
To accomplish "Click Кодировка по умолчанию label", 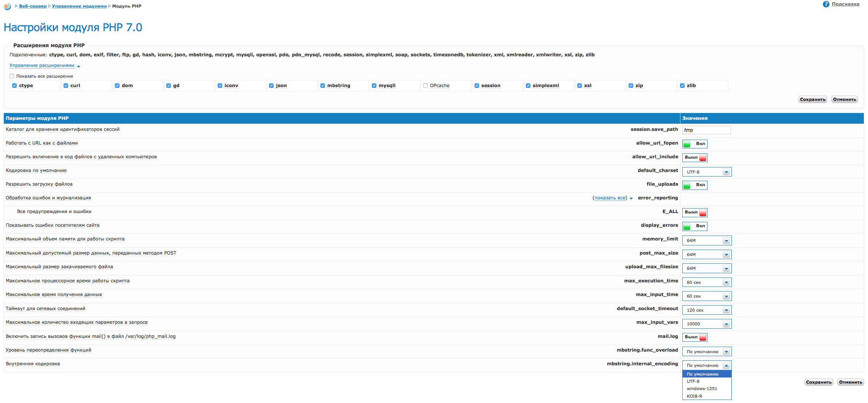I will pos(36,170).
